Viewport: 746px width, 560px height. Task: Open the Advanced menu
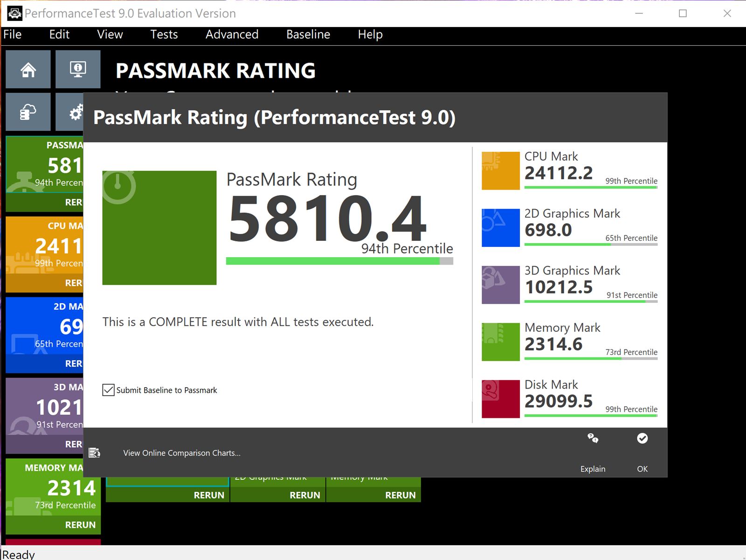pos(232,34)
